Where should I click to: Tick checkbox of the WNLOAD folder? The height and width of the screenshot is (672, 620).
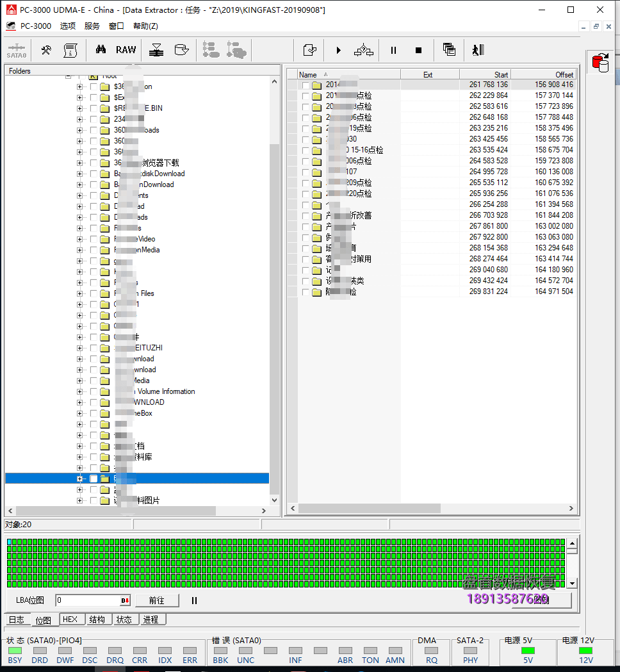coord(94,402)
